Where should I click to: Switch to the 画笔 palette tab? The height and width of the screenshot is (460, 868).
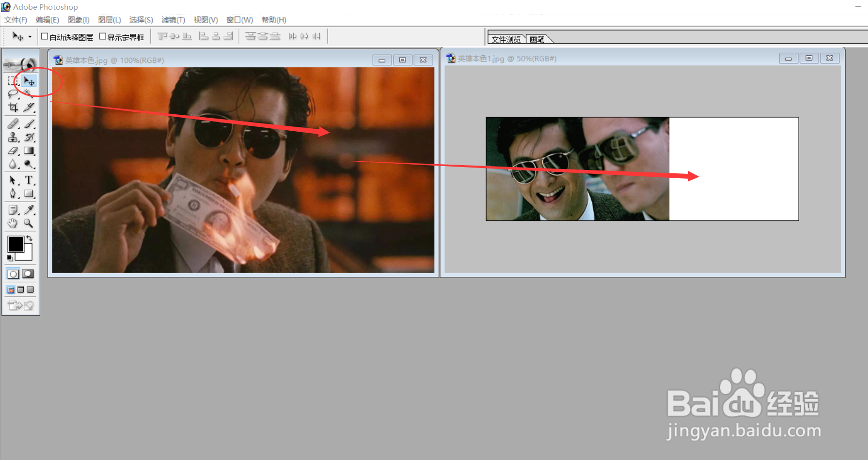pos(537,39)
